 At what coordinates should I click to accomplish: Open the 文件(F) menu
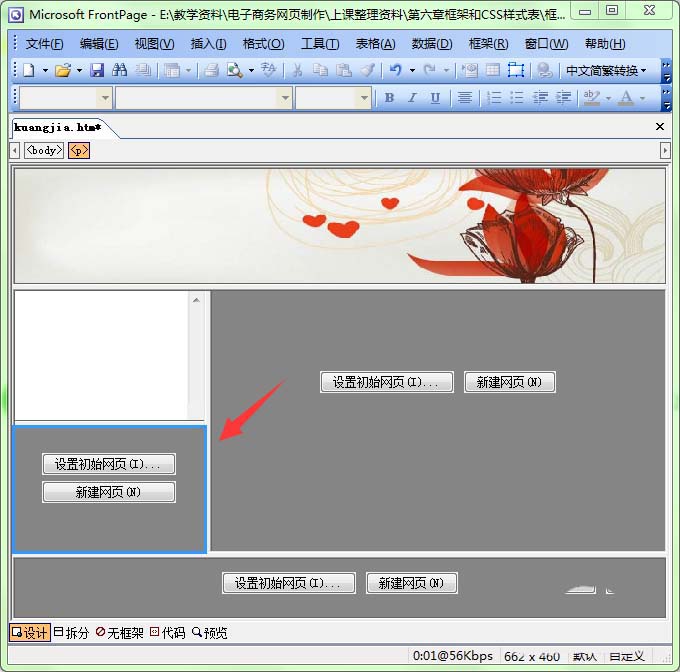click(44, 44)
